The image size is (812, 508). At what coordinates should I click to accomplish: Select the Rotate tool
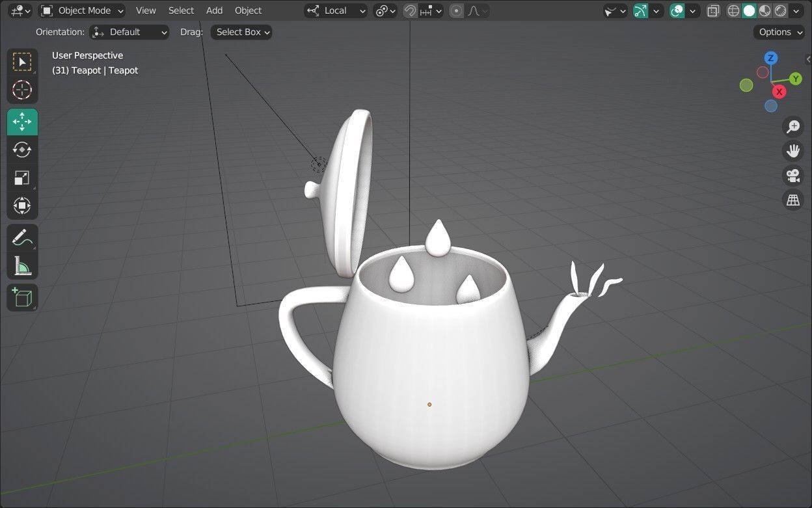[21, 150]
